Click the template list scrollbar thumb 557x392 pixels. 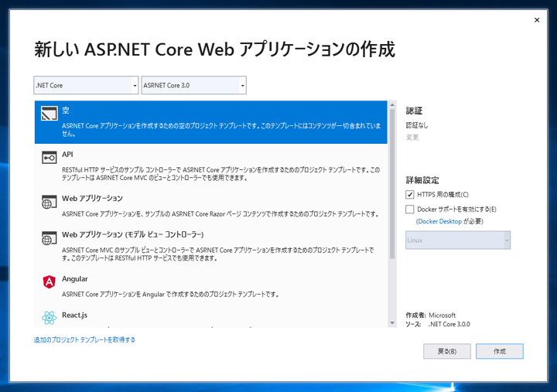(x=392, y=184)
